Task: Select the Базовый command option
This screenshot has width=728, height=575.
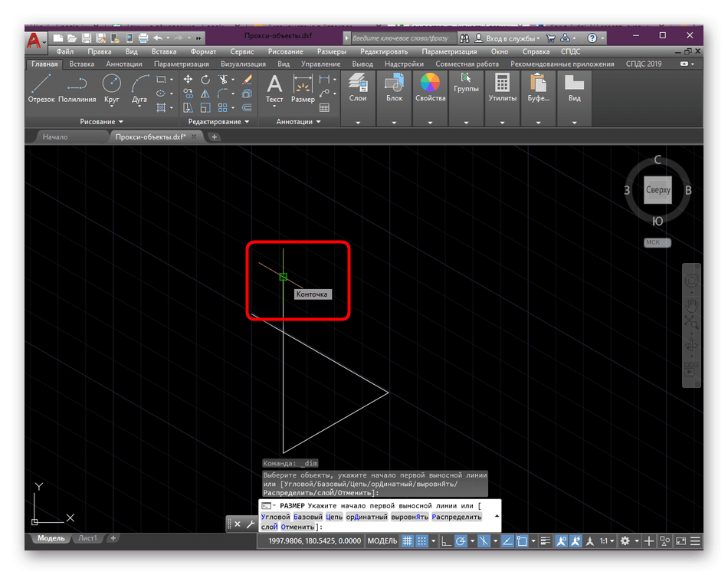Action: pyautogui.click(x=308, y=517)
